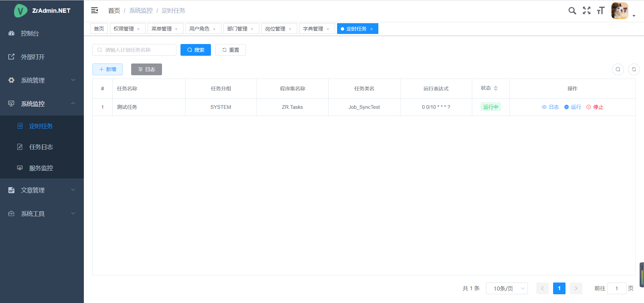Open the 10条/页 page size dropdown
The height and width of the screenshot is (303, 644).
pos(507,289)
